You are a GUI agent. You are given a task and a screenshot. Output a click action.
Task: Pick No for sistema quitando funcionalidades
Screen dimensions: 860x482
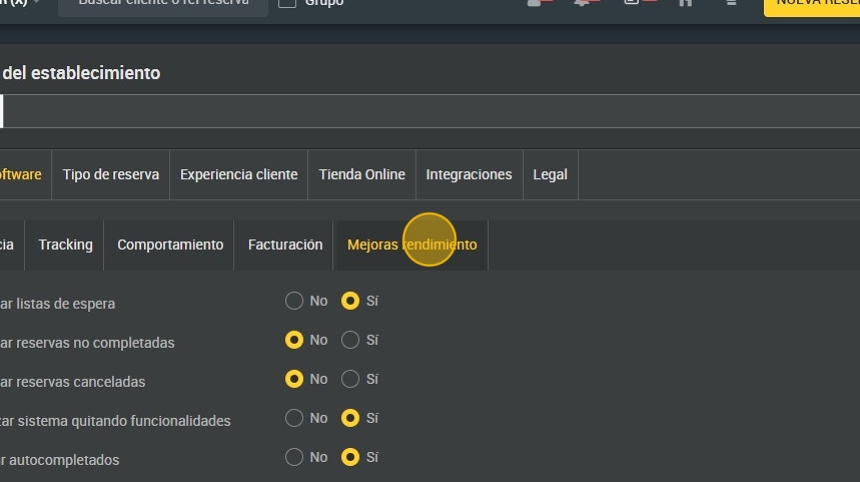pos(294,418)
